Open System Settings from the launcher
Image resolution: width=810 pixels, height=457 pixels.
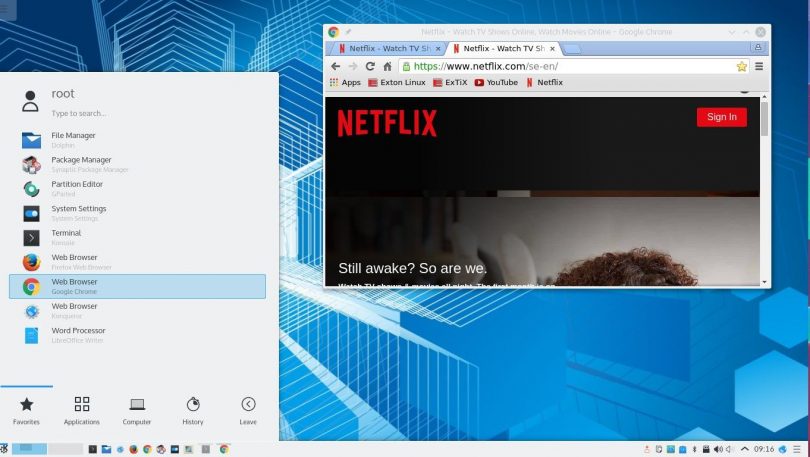(x=137, y=213)
